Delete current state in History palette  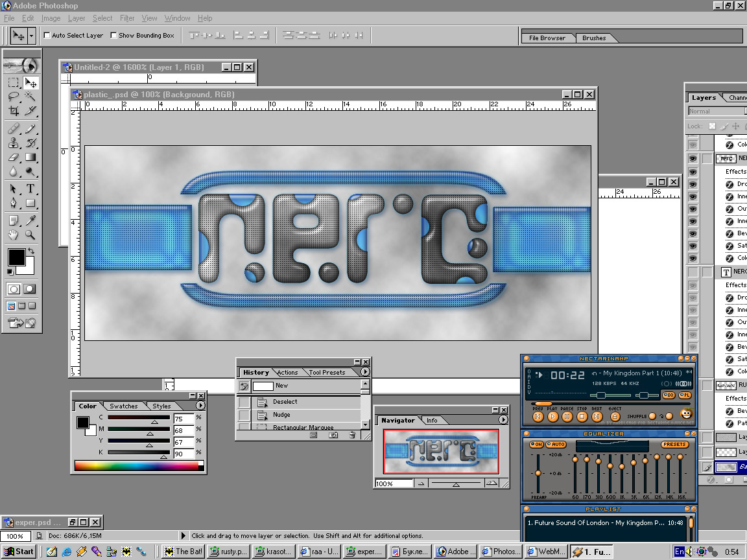click(x=352, y=436)
